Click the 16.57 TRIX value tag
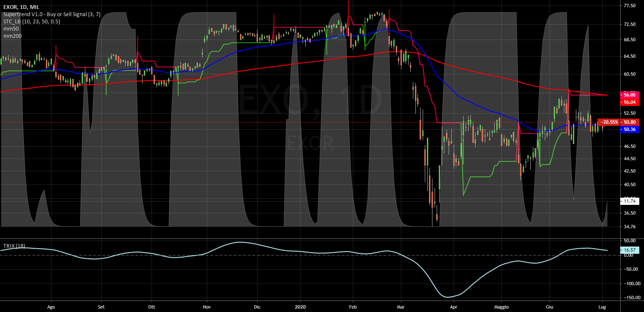The image size is (644, 312). tap(630, 250)
